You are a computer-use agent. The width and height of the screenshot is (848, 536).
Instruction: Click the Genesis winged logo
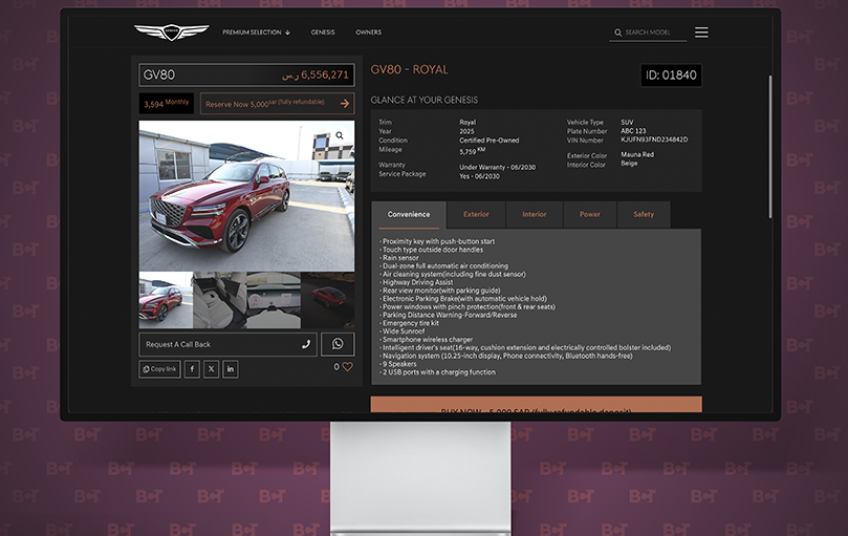click(x=171, y=32)
